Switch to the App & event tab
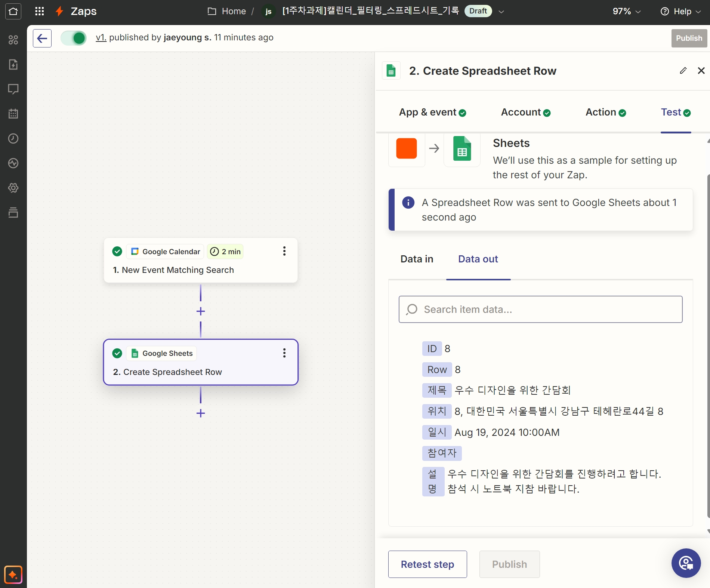This screenshot has height=588, width=710. (x=432, y=112)
